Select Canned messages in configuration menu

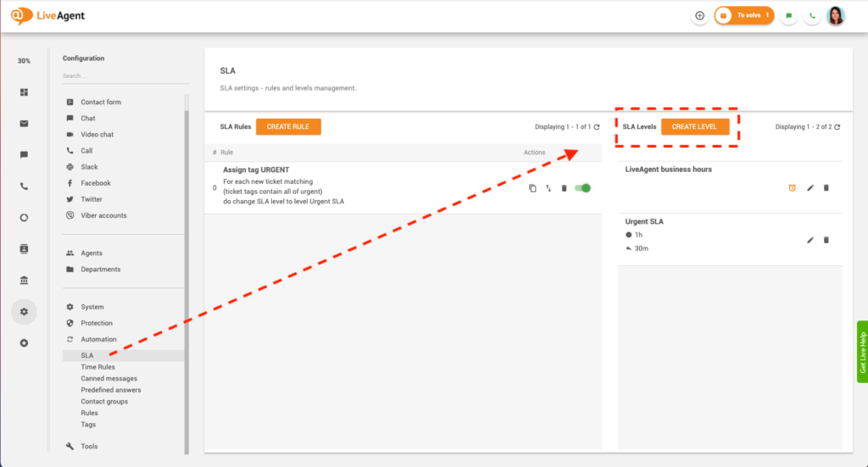[x=108, y=379]
